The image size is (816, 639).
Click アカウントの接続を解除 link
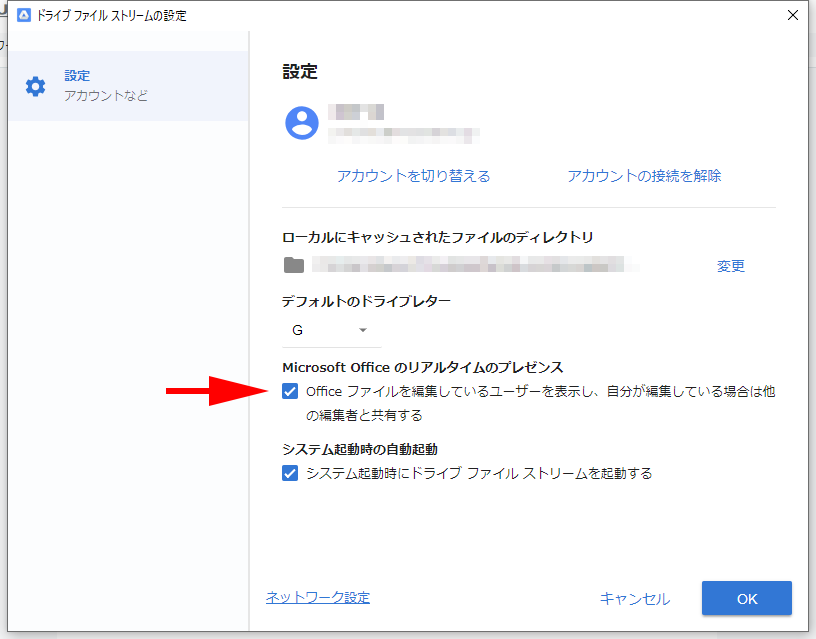pos(644,176)
